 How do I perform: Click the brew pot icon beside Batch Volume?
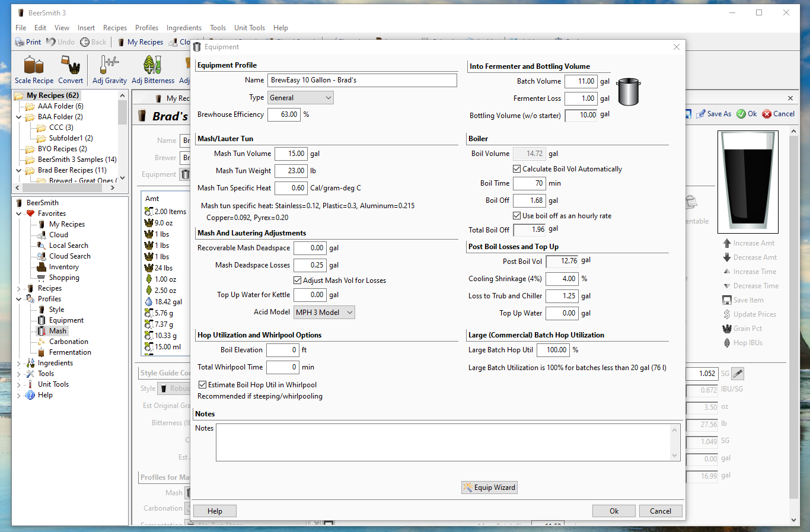(629, 91)
